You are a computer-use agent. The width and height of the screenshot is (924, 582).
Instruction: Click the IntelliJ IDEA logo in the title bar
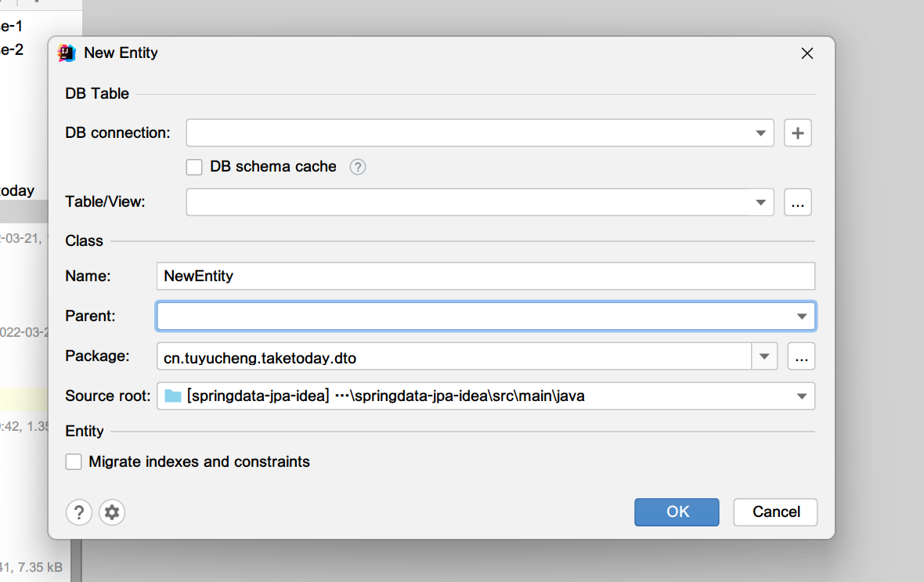coord(67,52)
